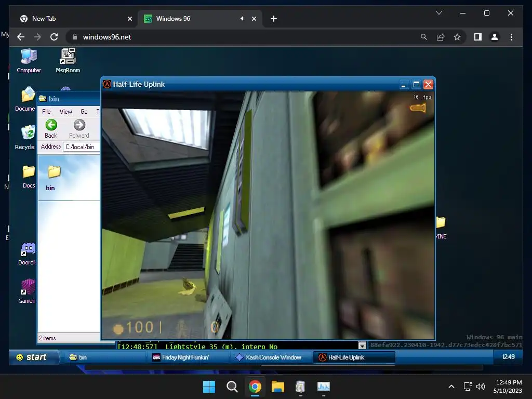The image size is (532, 399).
Task: Switch to Friday Night Funkin' taskbar item
Action: [x=189, y=357]
